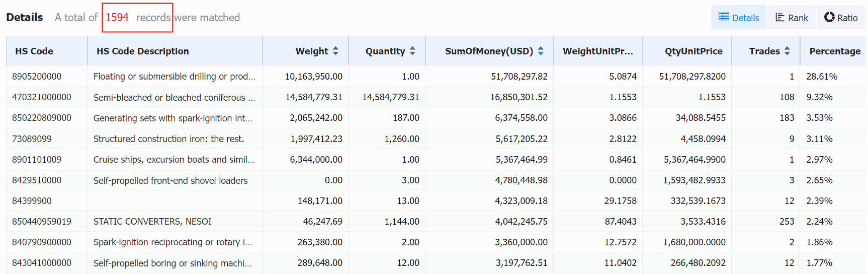Screen dimensions: 868x274
Task: Click description 'Floating or submersible drilling or prod...'
Action: click(x=175, y=77)
